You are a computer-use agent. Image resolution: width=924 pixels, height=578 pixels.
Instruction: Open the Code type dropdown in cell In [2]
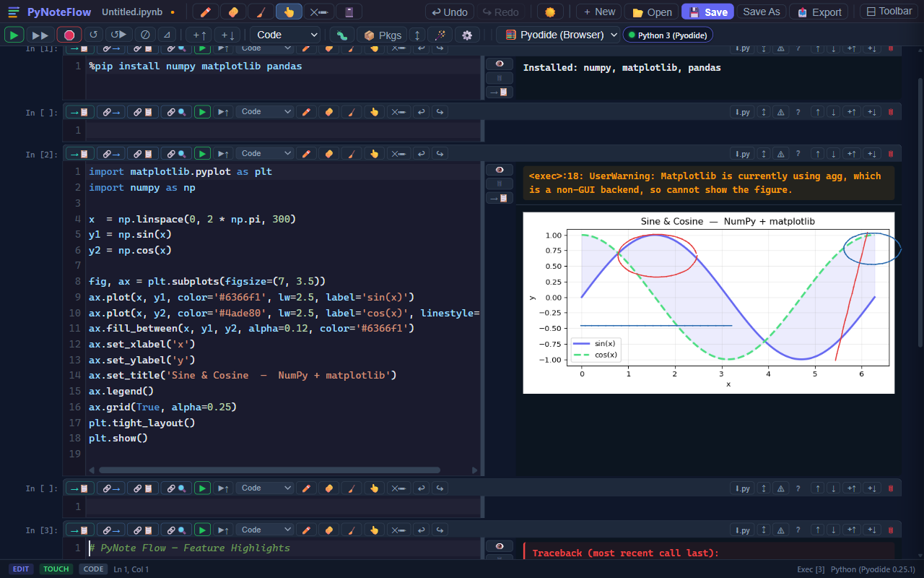(266, 153)
